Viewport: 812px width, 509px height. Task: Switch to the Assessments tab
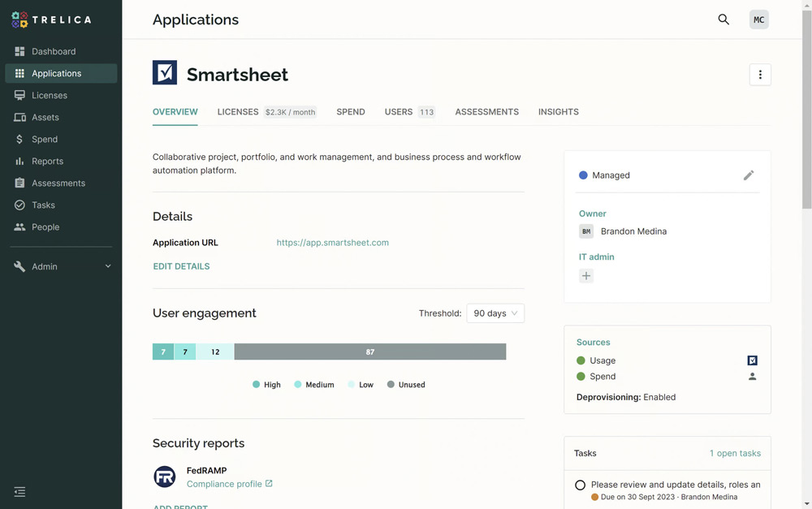click(x=486, y=112)
